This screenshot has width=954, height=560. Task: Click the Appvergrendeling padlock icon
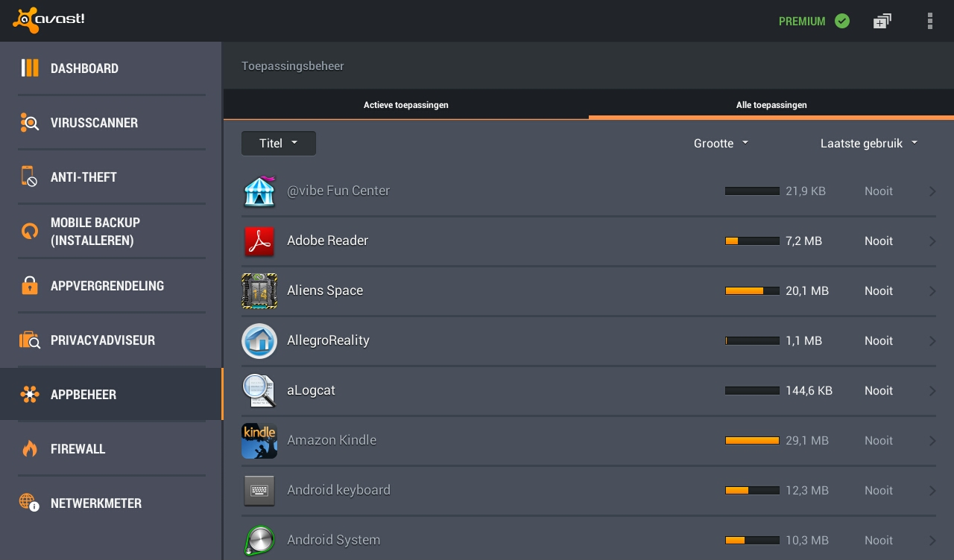[x=30, y=285]
